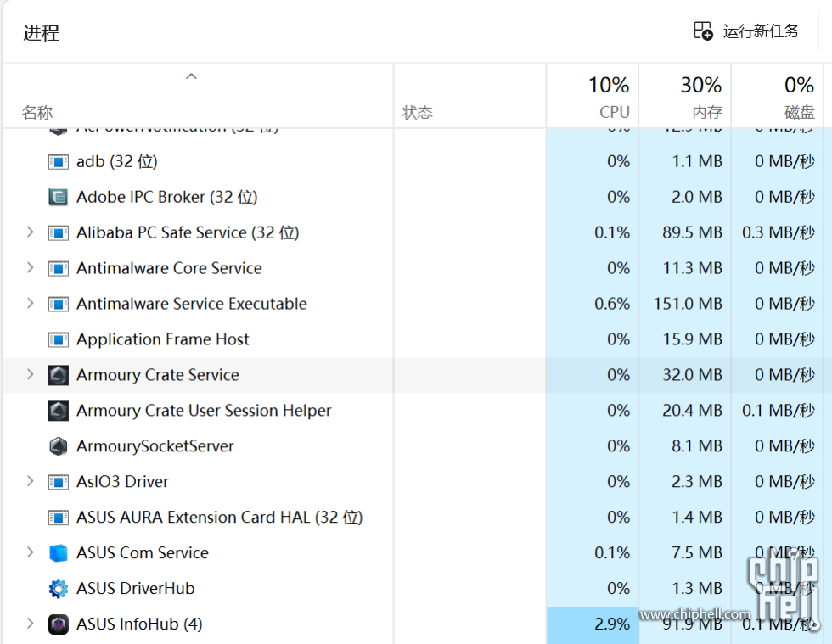Expand the ASUS Com Service group
Viewport: 832px width, 644px height.
(x=31, y=552)
